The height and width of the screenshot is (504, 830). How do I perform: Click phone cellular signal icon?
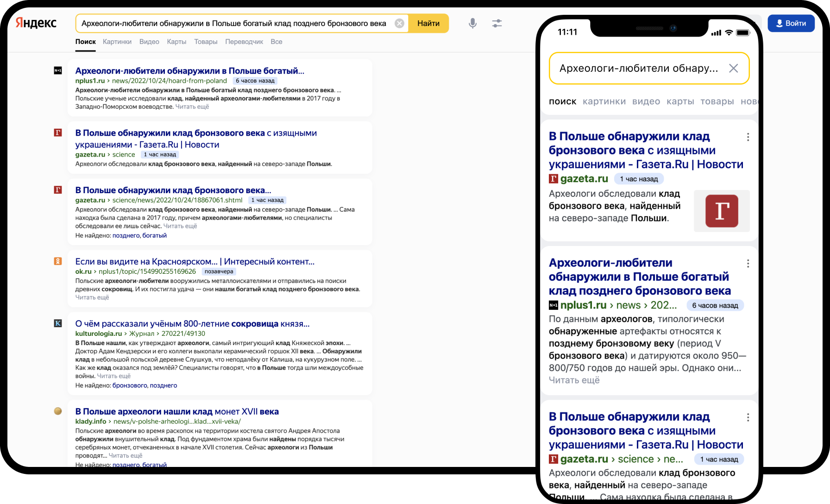[x=716, y=32]
